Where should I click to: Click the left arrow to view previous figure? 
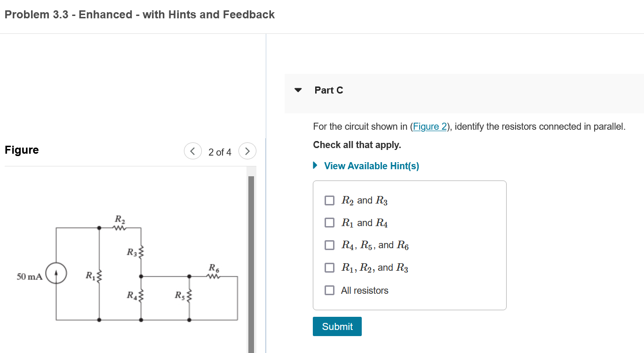192,151
